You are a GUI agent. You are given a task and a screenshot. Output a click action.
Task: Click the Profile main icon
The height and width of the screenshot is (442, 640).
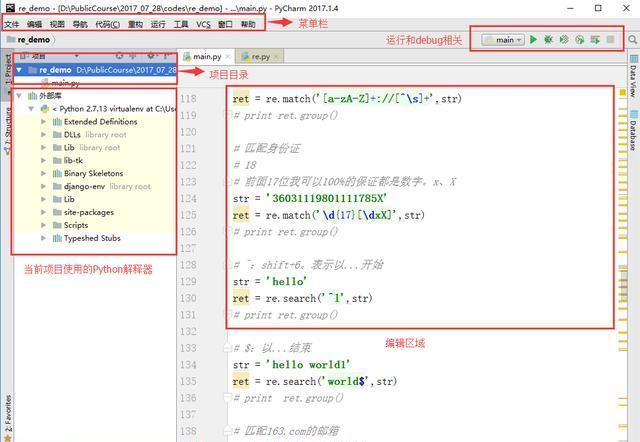tap(580, 40)
